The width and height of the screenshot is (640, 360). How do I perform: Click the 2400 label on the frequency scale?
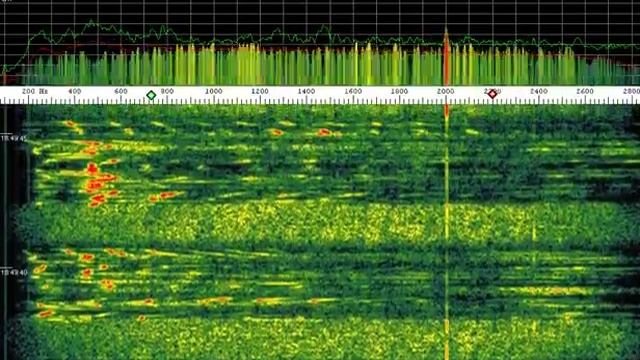(x=539, y=91)
